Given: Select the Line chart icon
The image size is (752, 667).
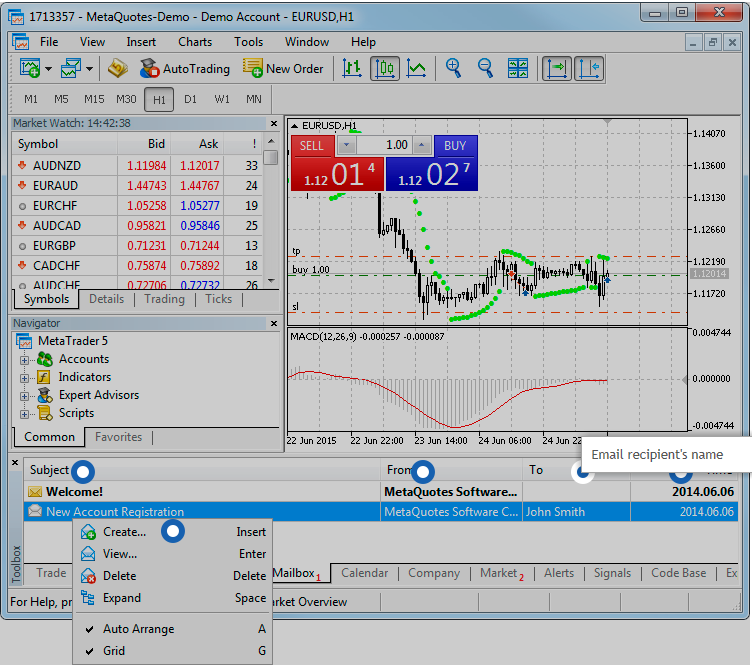Looking at the screenshot, I should coord(416,69).
